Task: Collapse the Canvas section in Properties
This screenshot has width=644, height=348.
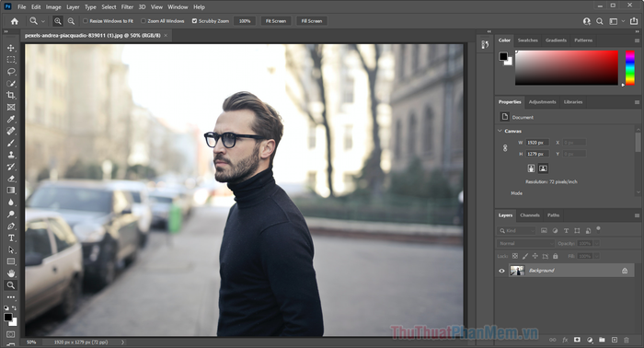Action: pyautogui.click(x=500, y=131)
